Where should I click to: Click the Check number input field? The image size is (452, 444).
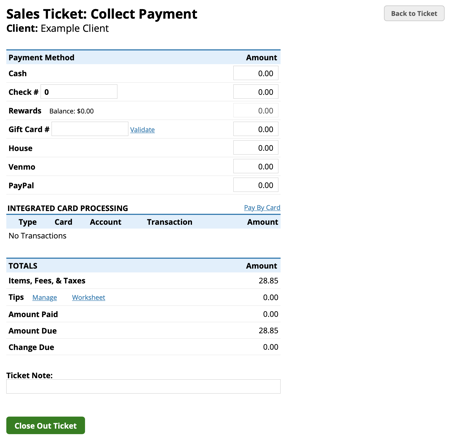[x=79, y=92]
